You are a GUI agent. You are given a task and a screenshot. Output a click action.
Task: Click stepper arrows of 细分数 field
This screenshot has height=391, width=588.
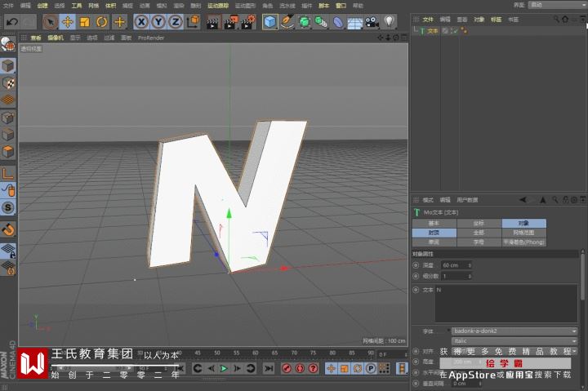(470, 276)
